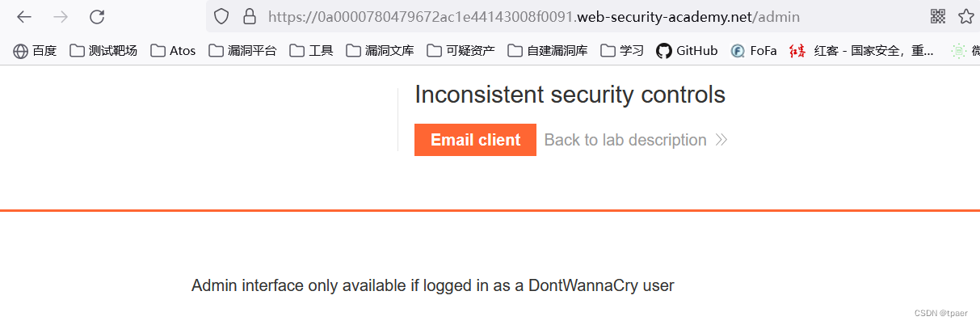Click the browser back arrow
Image resolution: width=980 pixels, height=325 pixels.
pos(24,16)
